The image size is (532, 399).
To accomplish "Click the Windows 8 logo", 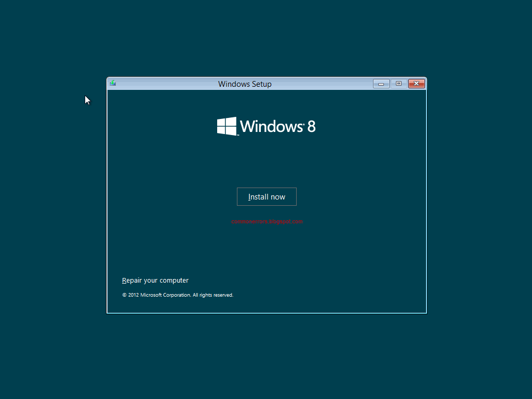I will pyautogui.click(x=267, y=126).
